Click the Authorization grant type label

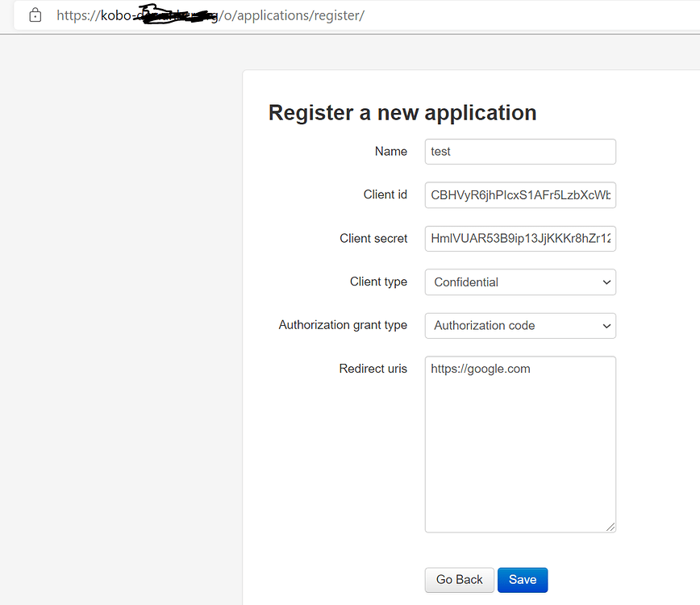343,325
